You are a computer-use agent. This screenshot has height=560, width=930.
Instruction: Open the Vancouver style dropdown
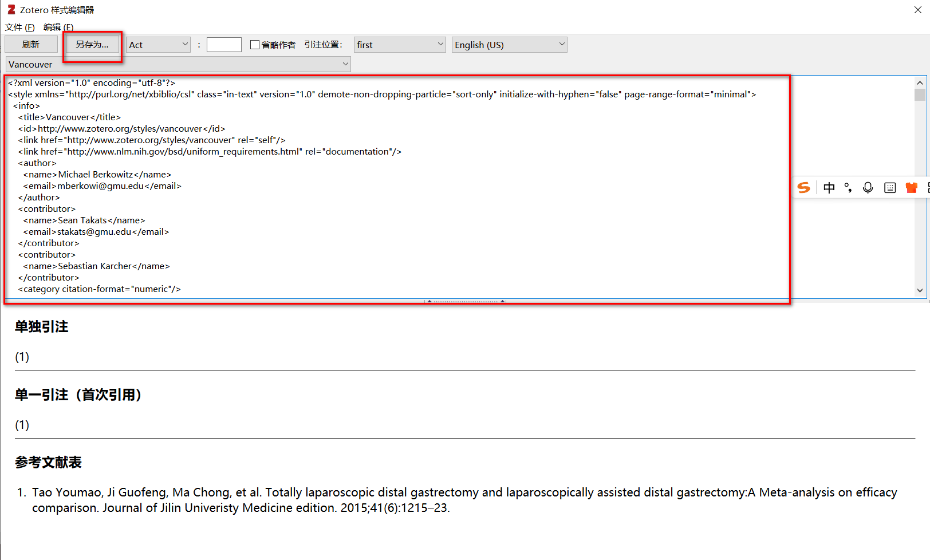pos(178,64)
